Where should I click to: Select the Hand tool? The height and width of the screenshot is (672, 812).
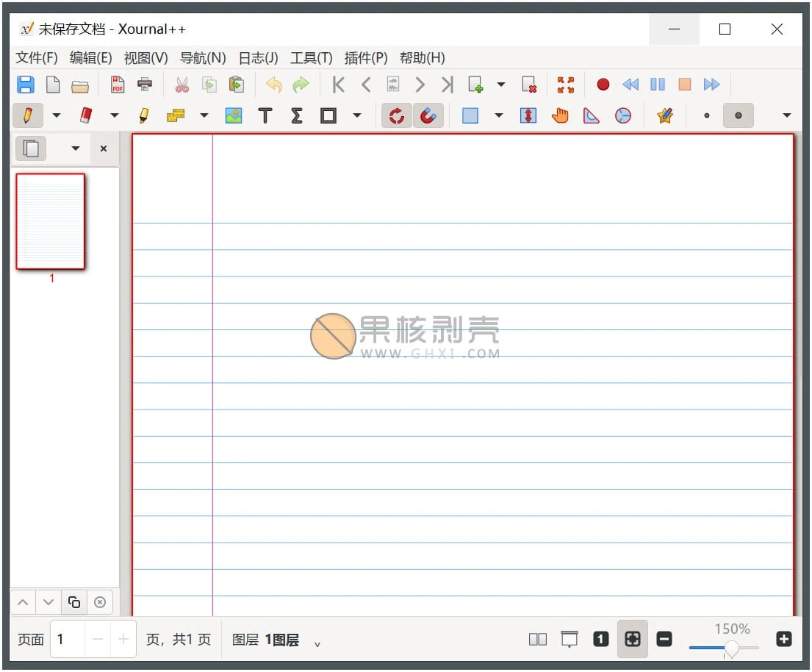pos(560,115)
